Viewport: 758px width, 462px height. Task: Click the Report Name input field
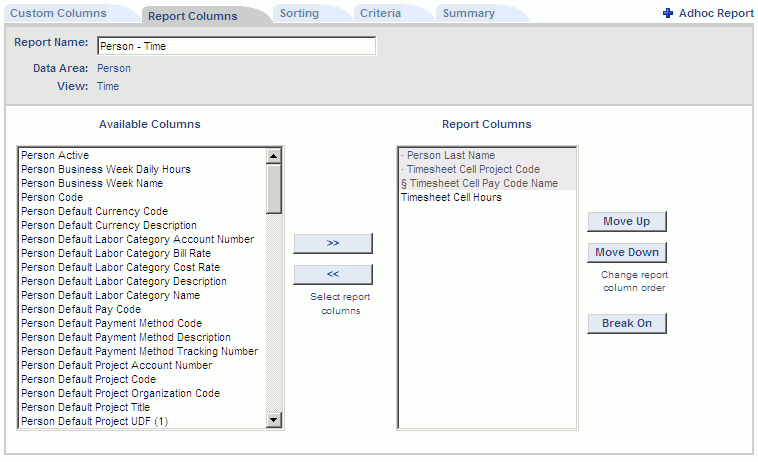pyautogui.click(x=236, y=46)
